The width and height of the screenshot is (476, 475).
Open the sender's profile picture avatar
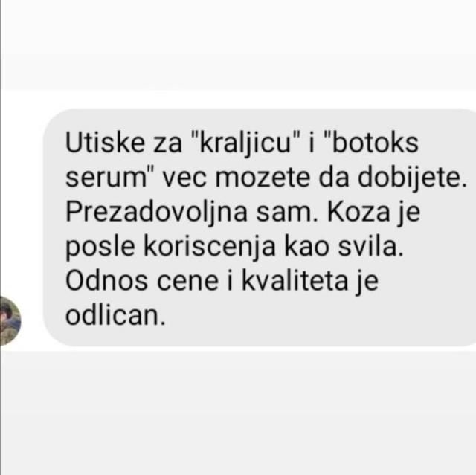[x=10, y=320]
